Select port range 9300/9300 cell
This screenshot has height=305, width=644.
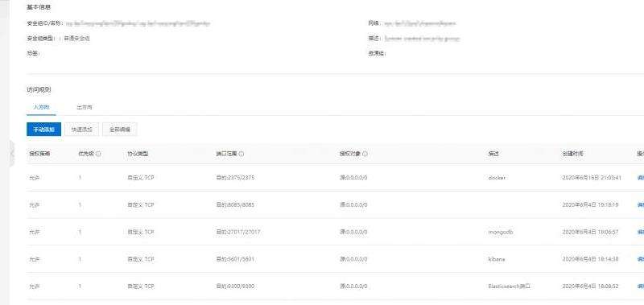click(235, 286)
